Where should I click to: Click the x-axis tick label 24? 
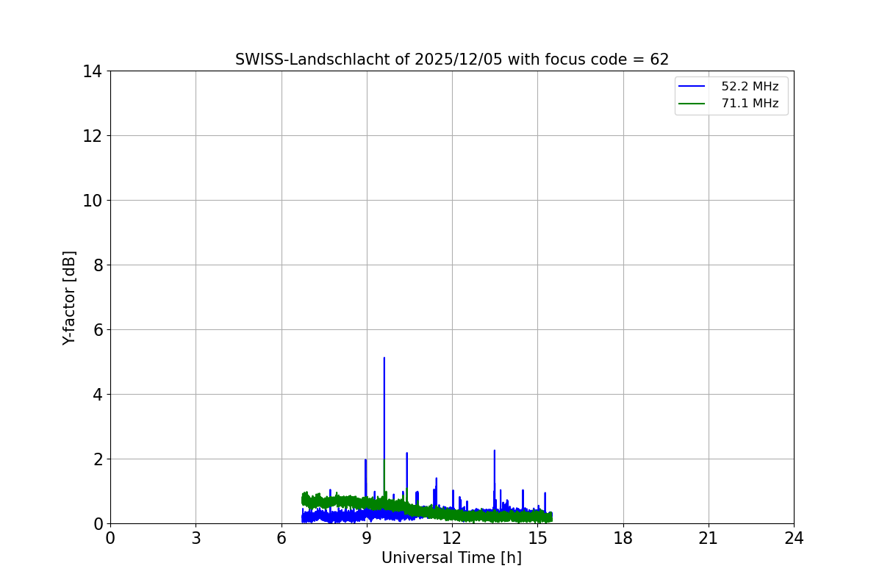794,539
